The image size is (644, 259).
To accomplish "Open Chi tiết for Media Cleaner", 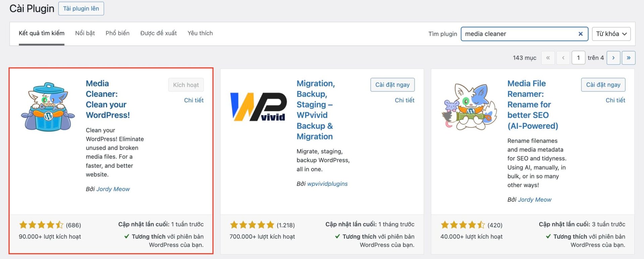I will pyautogui.click(x=194, y=100).
